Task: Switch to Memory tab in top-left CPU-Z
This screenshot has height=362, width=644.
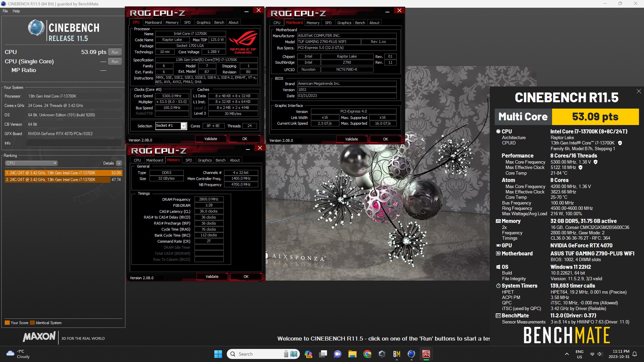Action: pos(172,22)
